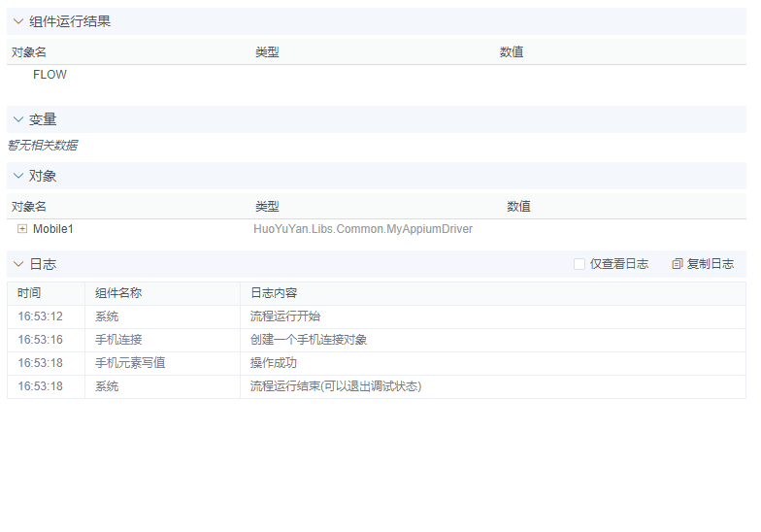Viewport: 761px width, 532px height.
Task: Select the FLOW result row
Action: 50,75
